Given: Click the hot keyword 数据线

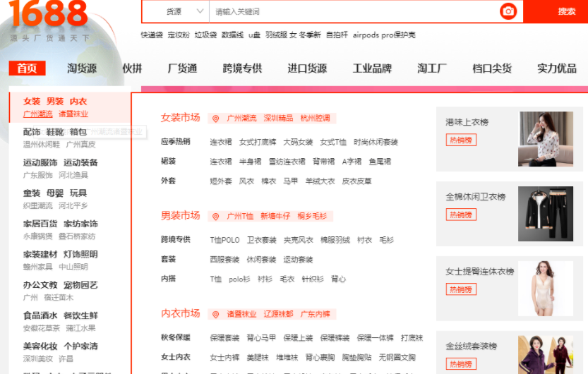Looking at the screenshot, I should [x=232, y=35].
